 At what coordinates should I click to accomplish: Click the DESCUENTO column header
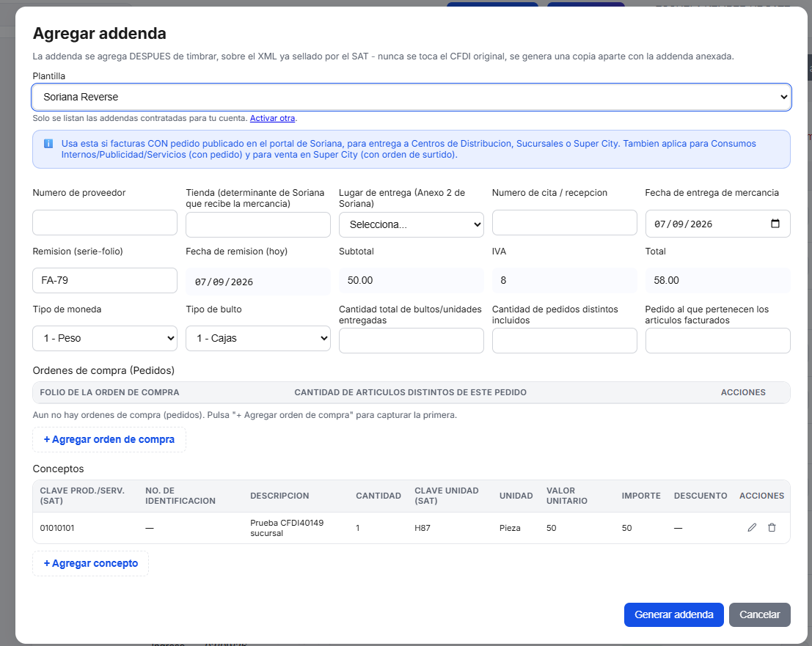(x=701, y=496)
